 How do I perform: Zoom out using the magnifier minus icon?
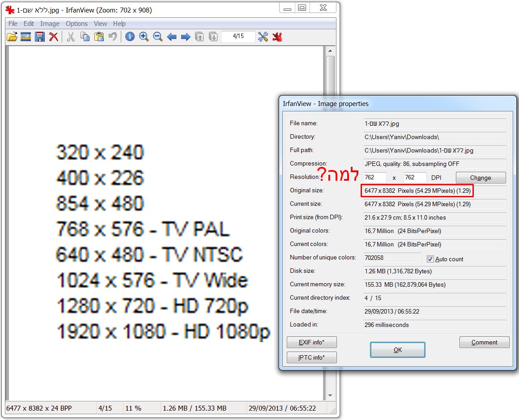click(x=158, y=37)
